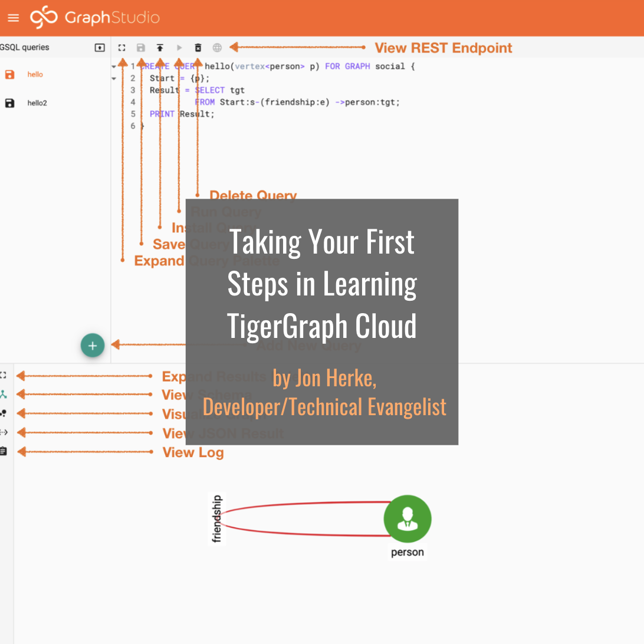Open the JSON result view icon

coord(4,432)
